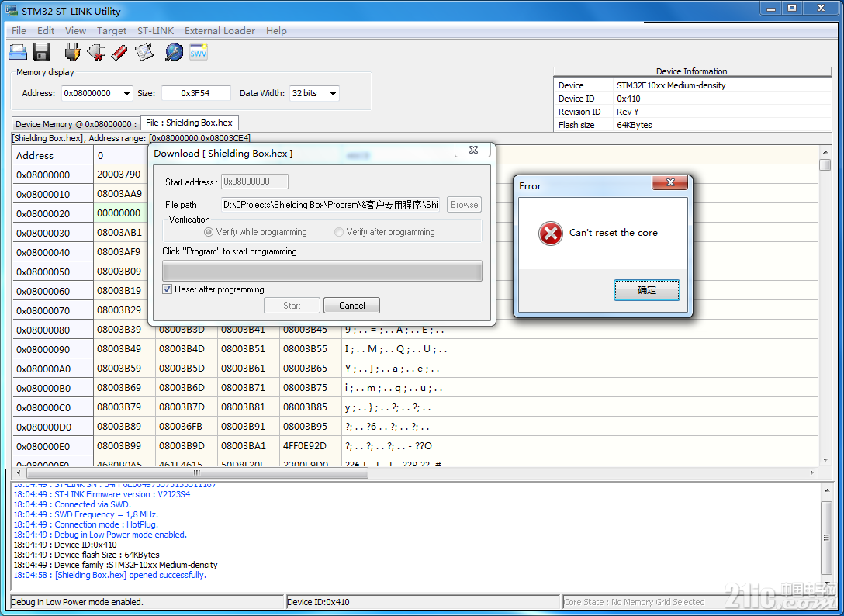The width and height of the screenshot is (844, 616).
Task: Select memory cell 080036FB
Action: coord(186,427)
